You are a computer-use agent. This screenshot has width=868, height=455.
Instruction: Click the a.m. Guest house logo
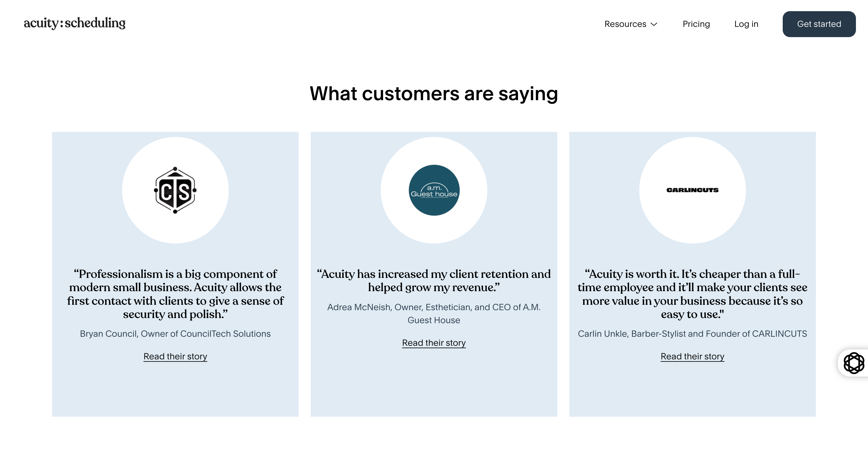click(434, 190)
